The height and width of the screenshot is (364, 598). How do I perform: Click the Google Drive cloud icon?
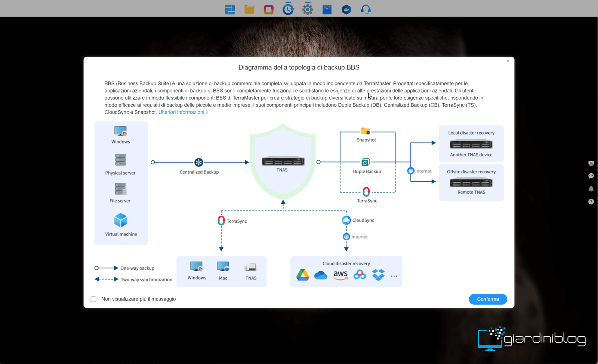(303, 275)
